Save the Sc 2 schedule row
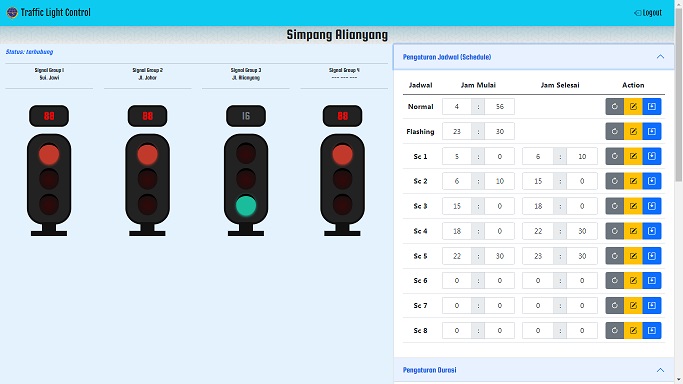The image size is (683, 384). pos(652,181)
